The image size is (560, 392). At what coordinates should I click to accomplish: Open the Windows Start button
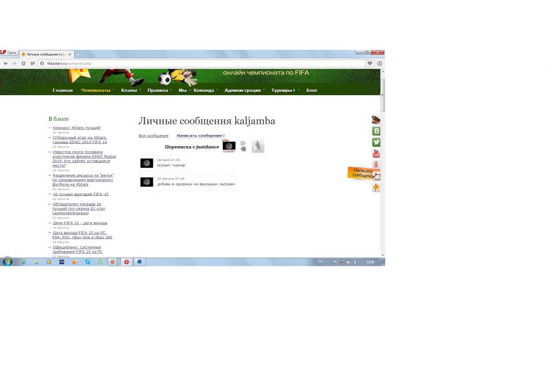click(7, 262)
